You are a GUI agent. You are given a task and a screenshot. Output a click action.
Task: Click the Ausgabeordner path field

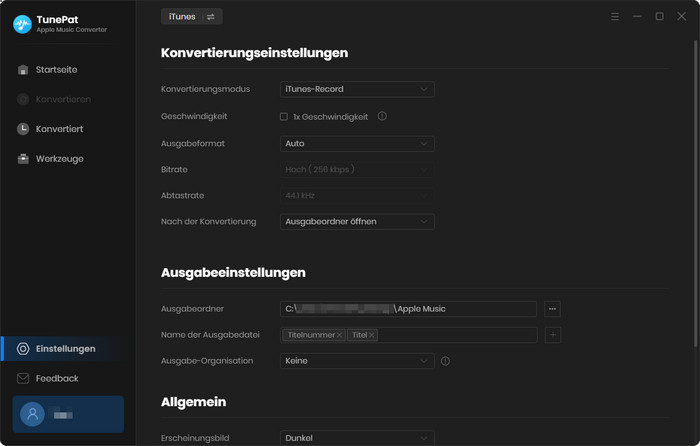[408, 309]
